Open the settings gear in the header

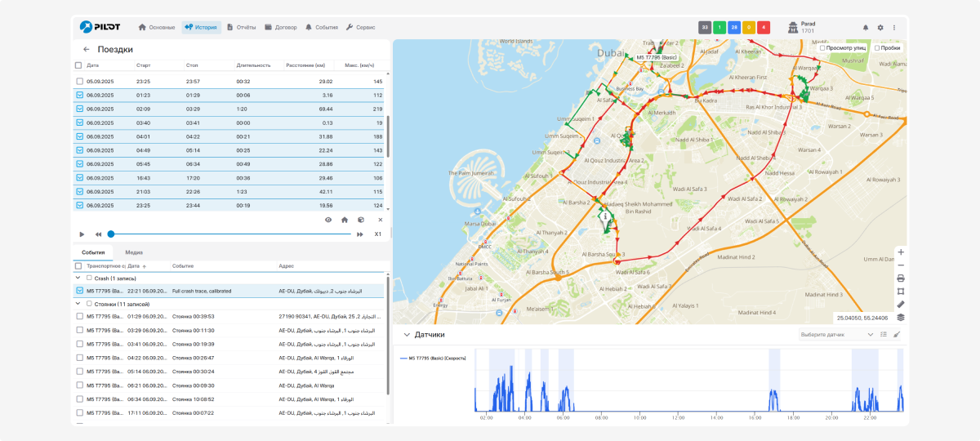(x=880, y=27)
